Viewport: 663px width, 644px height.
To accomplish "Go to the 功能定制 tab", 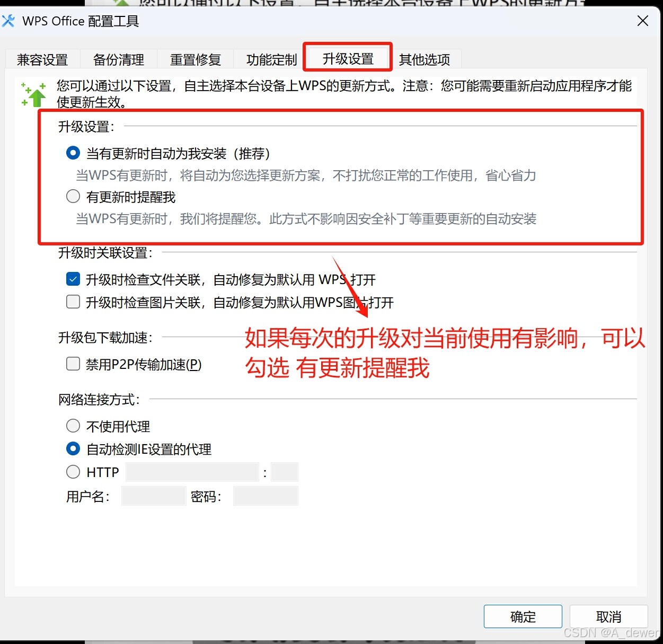I will [271, 60].
